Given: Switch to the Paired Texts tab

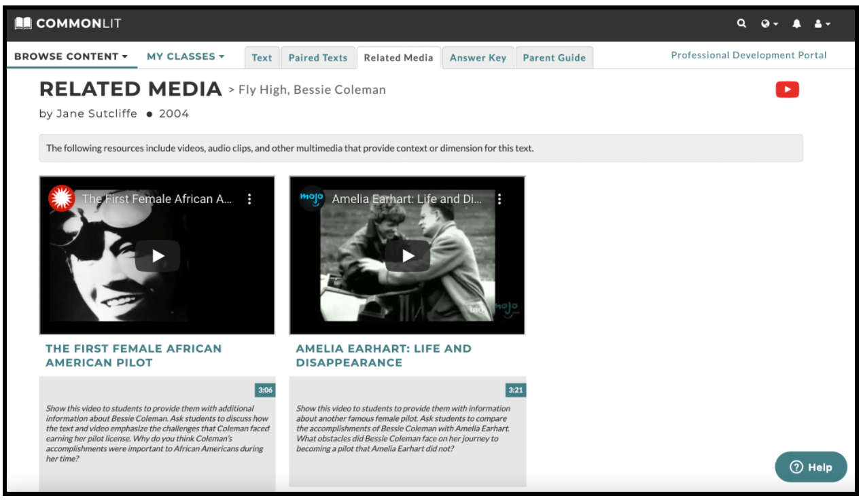Looking at the screenshot, I should [318, 58].
